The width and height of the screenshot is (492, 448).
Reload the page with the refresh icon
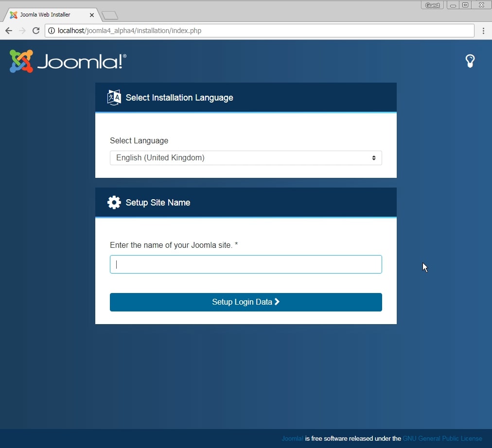tap(36, 31)
